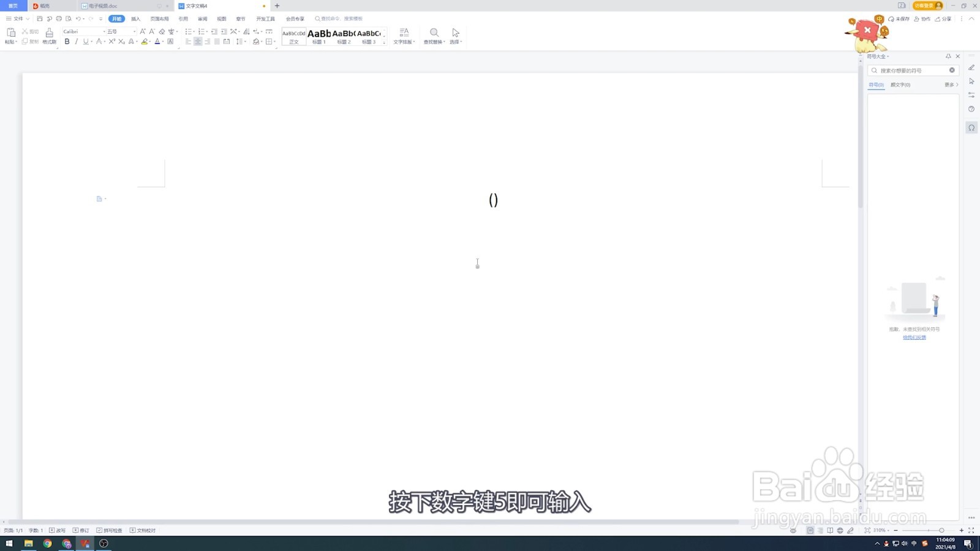This screenshot has height=551, width=980.
Task: Click the help question-mark icon in sidebar
Action: [971, 109]
